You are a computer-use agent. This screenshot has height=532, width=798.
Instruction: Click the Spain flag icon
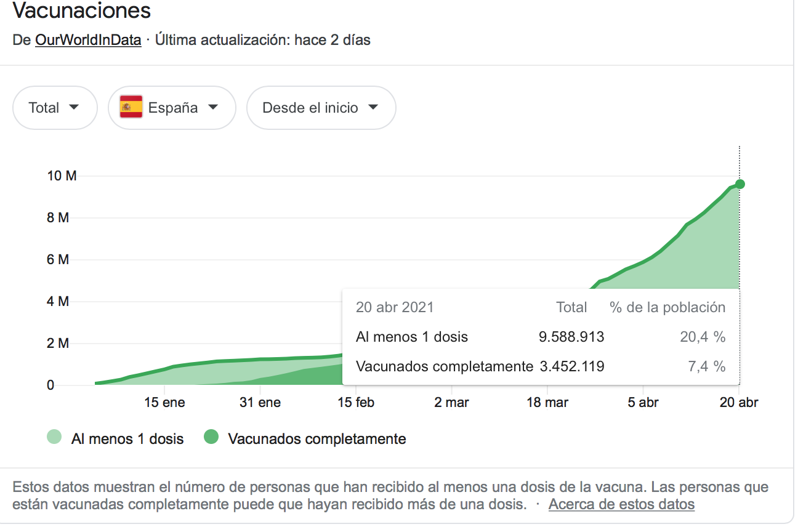click(x=131, y=108)
